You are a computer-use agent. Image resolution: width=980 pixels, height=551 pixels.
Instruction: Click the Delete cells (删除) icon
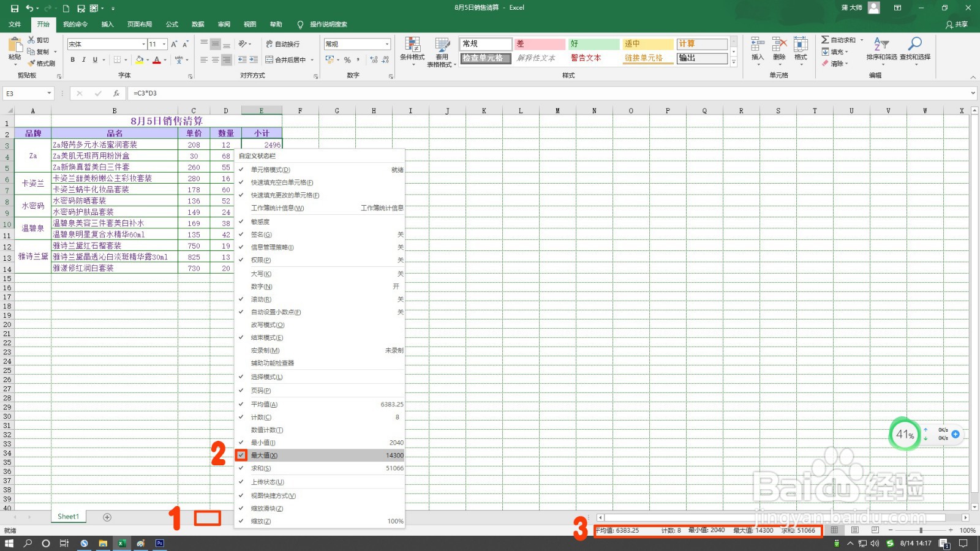click(779, 44)
